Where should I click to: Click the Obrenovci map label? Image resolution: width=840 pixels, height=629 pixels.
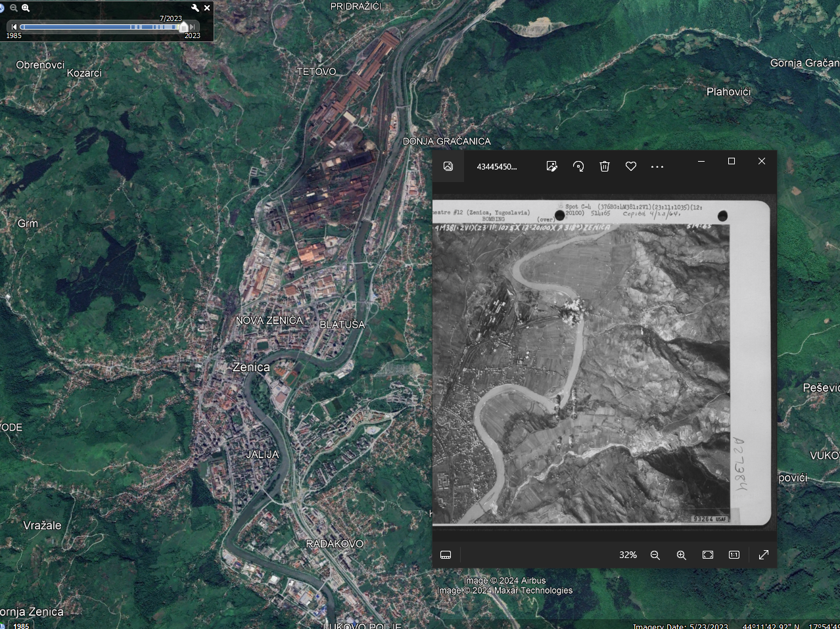tap(40, 65)
